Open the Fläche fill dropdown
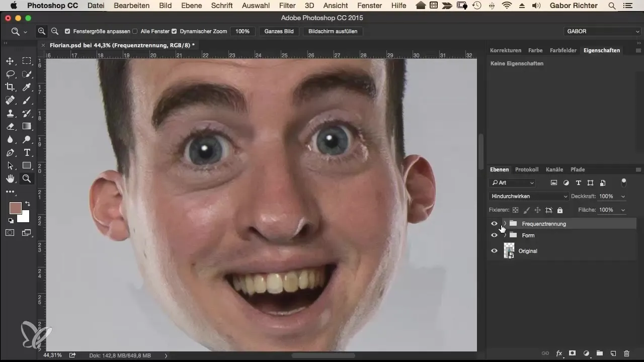Screen dimensions: 644x362 click(624, 210)
